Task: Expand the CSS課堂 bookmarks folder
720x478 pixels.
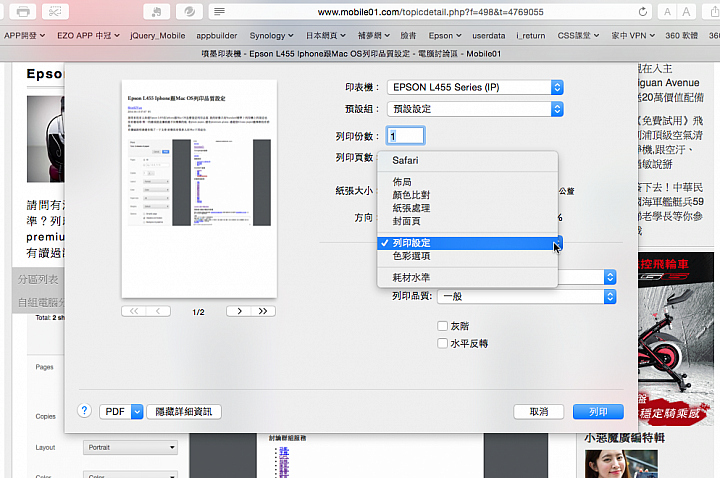Action: click(578, 35)
